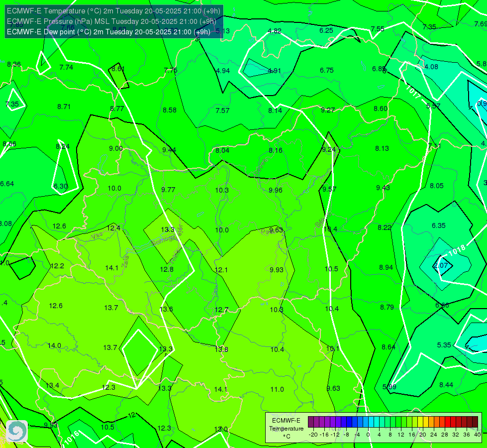Click the purple legend swatch at -20
The width and height of the screenshot is (487, 448).
[311, 422]
